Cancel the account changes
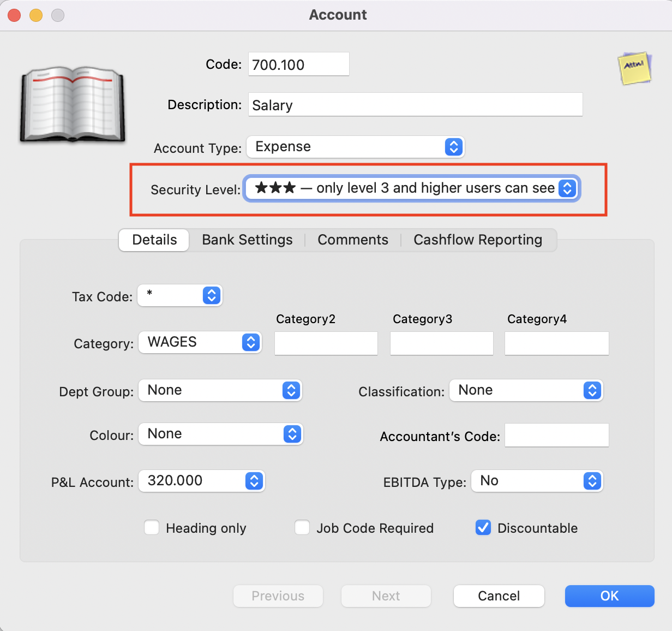Viewport: 672px width, 631px height. click(498, 596)
